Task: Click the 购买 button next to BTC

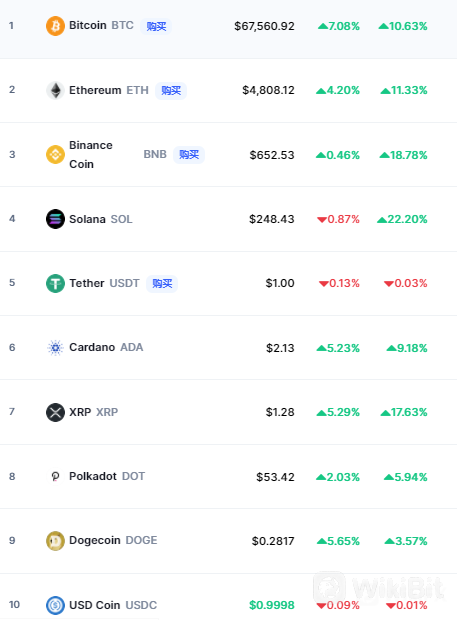Action: (156, 26)
